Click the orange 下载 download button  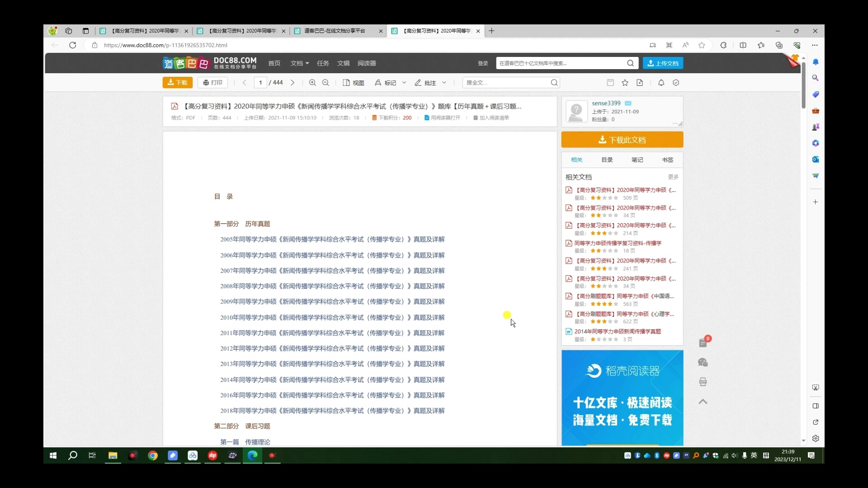tap(177, 83)
